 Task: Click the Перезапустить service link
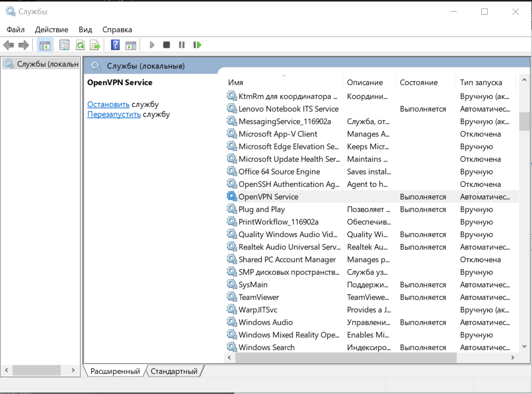coord(114,114)
